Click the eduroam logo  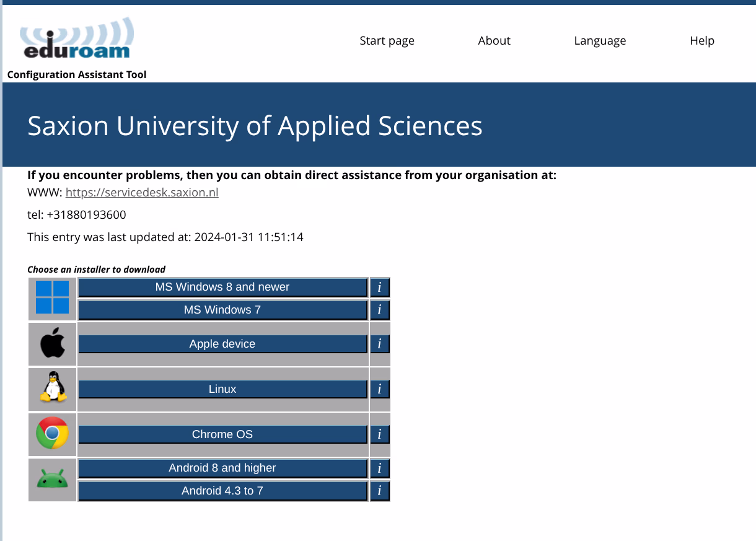coord(76,38)
